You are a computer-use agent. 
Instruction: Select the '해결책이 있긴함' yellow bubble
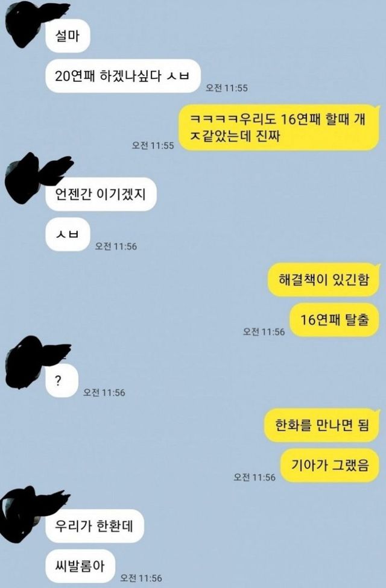tap(323, 280)
